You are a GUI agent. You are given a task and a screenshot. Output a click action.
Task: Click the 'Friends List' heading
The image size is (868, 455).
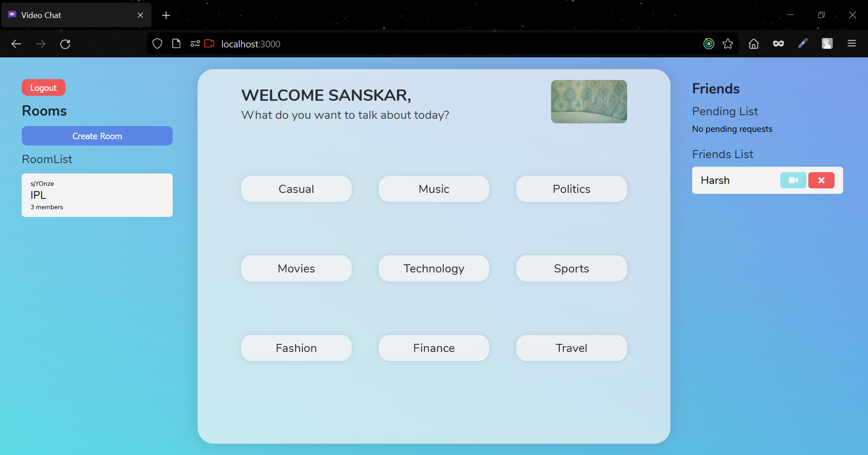coord(722,154)
